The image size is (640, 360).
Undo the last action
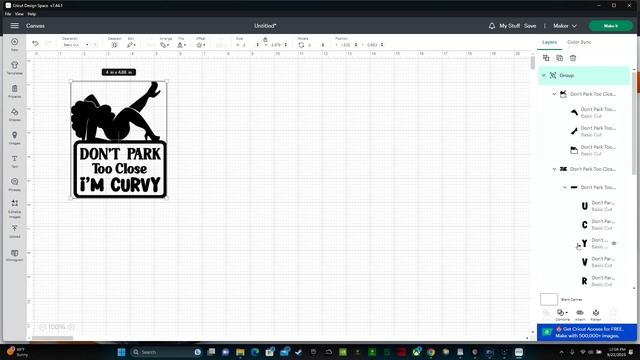[36, 43]
